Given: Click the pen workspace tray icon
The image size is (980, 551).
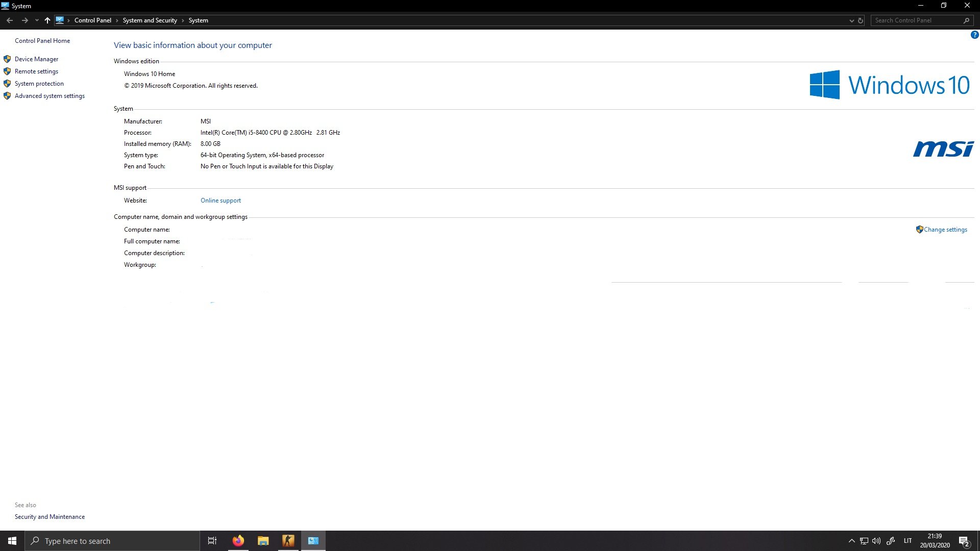Looking at the screenshot, I should pos(891,541).
